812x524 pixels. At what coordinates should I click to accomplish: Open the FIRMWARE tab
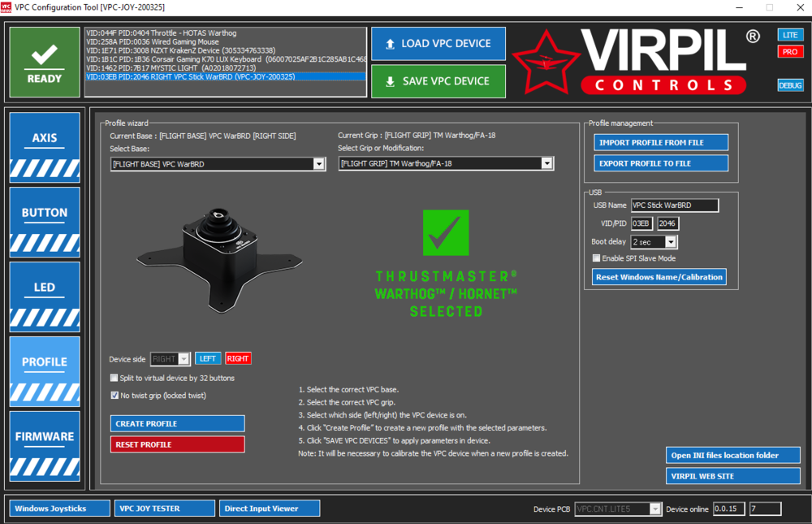tap(45, 446)
